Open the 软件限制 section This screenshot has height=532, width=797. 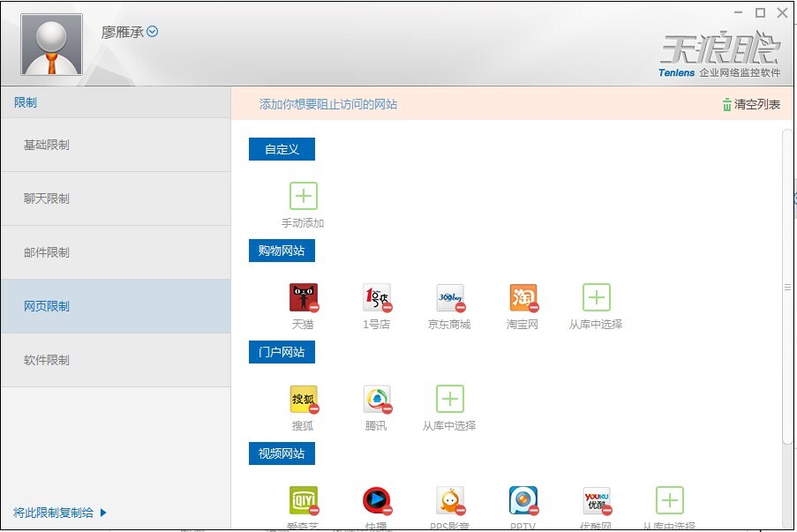[116, 360]
